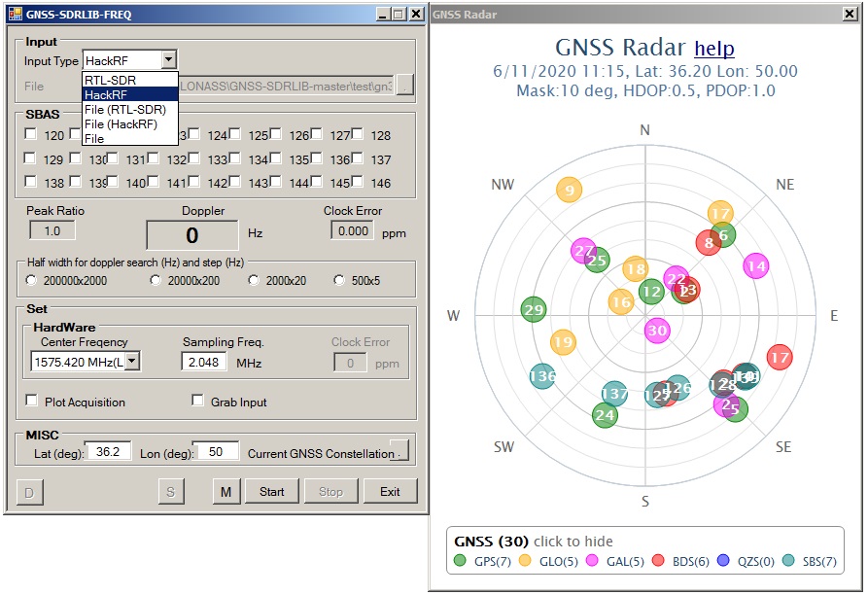The height and width of the screenshot is (595, 868).
Task: Click Clock Error ppm field under Doppler row
Action: [x=353, y=230]
